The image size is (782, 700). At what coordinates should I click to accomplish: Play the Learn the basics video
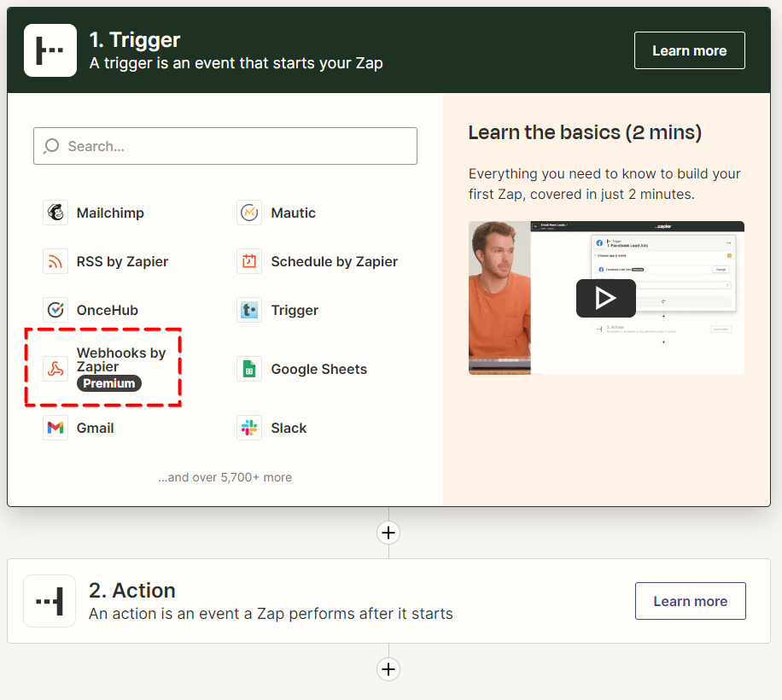(605, 298)
